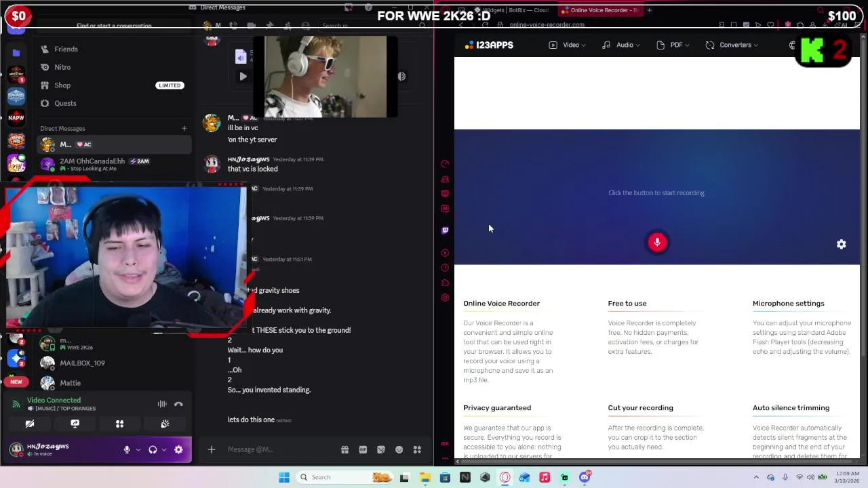Image resolution: width=868 pixels, height=488 pixels.
Task: Toggle camera in voice panel
Action: (30, 424)
